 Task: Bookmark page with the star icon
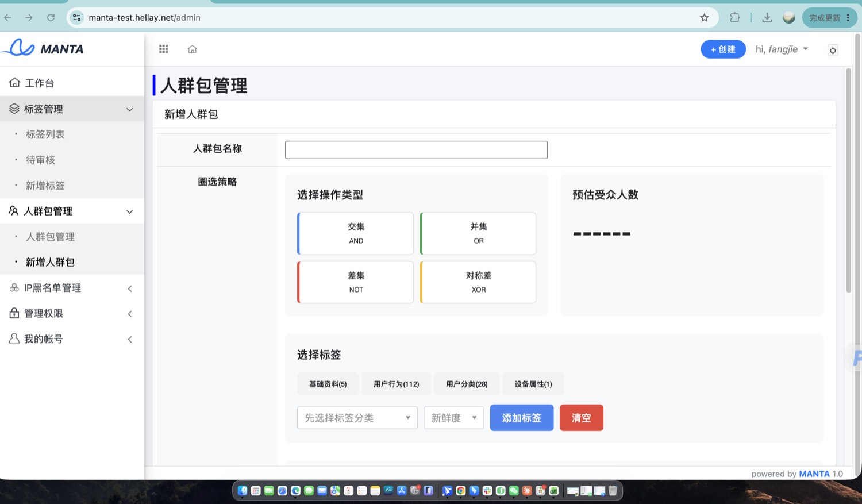(705, 17)
